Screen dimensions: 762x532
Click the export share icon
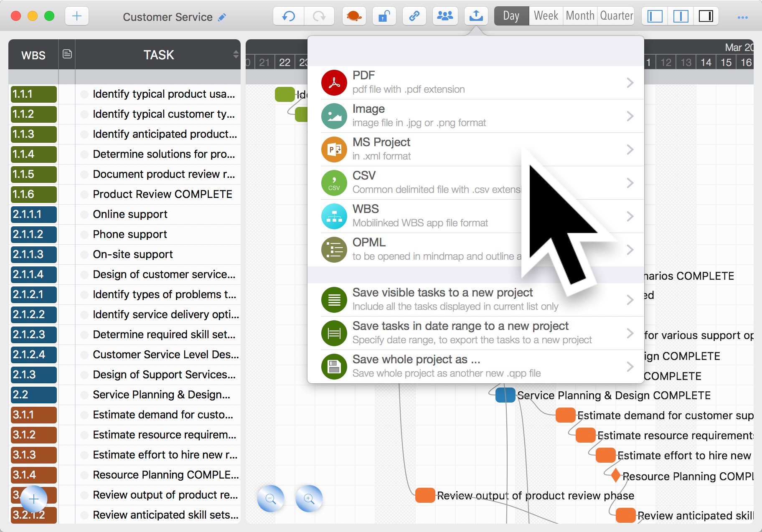[x=476, y=16]
